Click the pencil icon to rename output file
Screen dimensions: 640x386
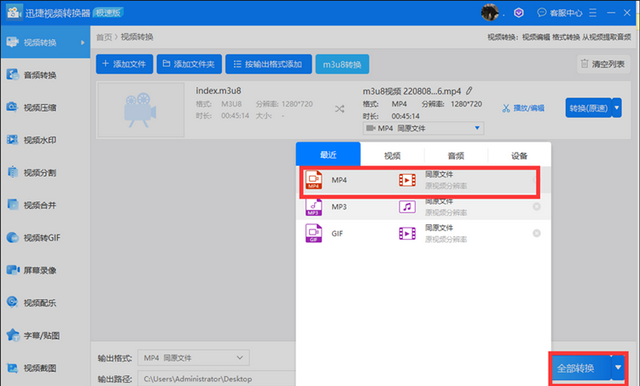tap(469, 91)
